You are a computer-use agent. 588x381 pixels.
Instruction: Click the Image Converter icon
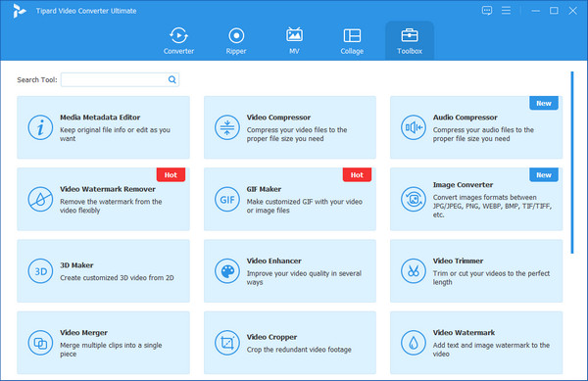click(x=414, y=199)
